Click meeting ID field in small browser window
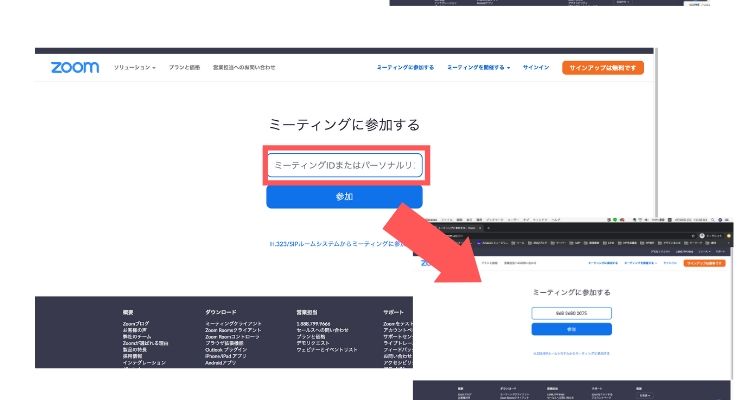The height and width of the screenshot is (400, 750). tap(572, 313)
